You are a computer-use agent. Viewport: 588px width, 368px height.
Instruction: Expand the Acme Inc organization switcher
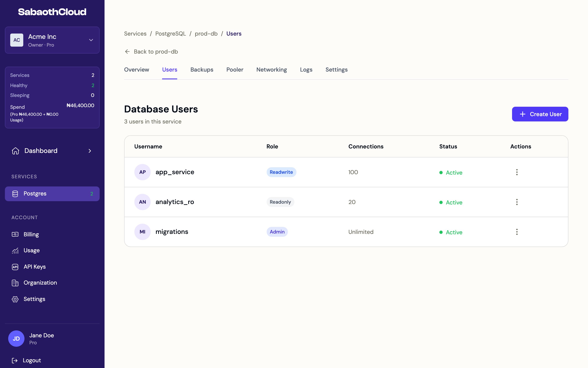[91, 40]
